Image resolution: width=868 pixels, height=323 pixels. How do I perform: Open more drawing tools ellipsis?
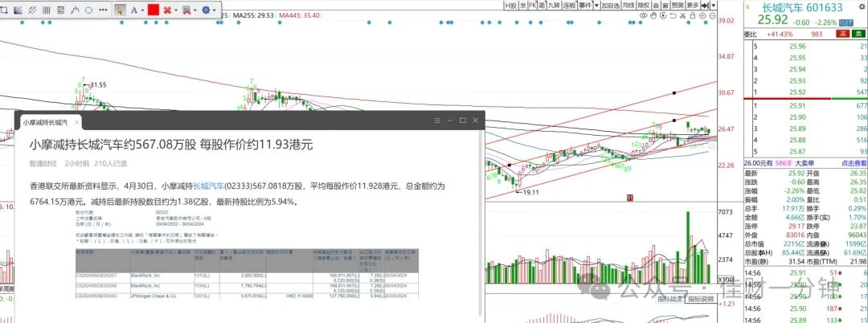tap(103, 10)
